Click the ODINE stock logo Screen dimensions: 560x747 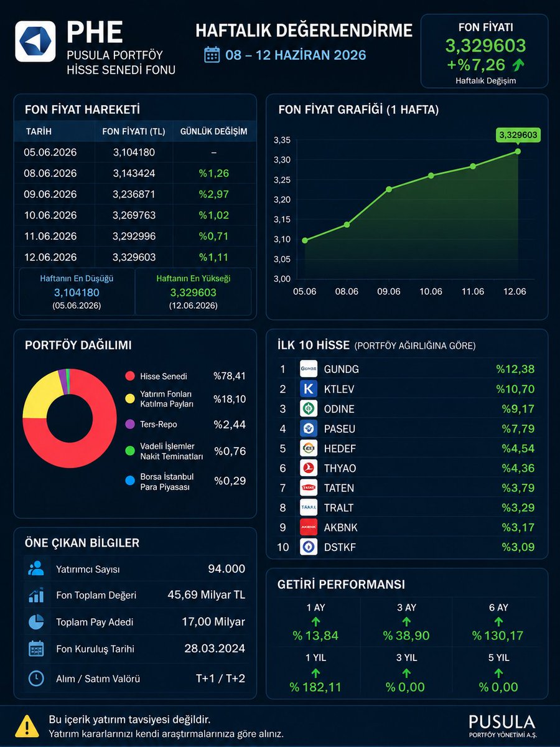309,409
